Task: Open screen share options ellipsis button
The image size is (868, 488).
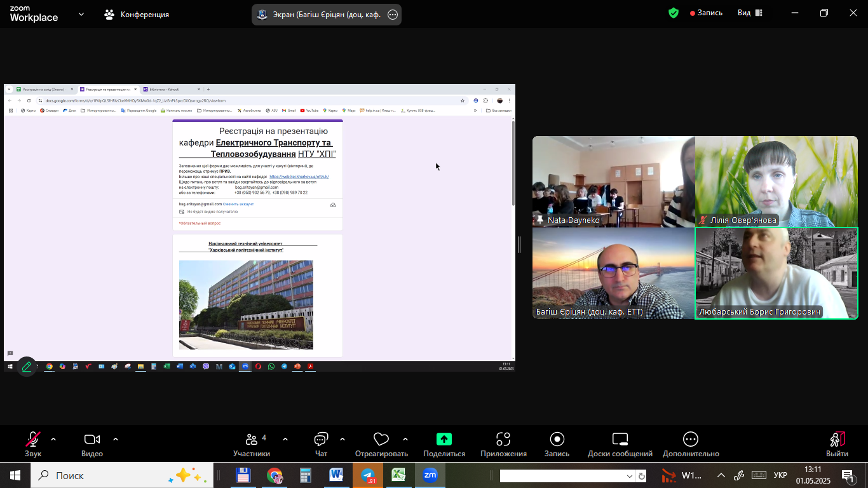Action: [393, 15]
